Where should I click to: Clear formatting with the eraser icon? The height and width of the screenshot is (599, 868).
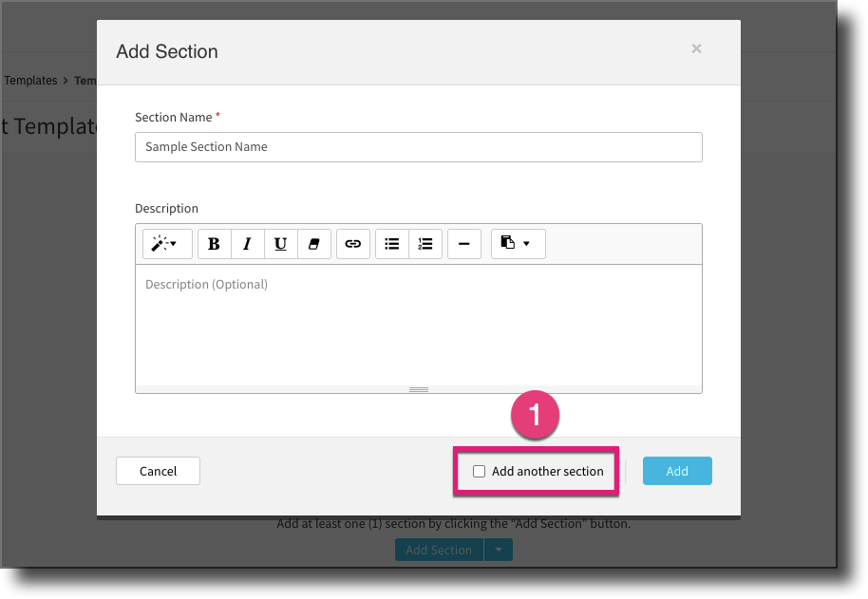(x=314, y=244)
